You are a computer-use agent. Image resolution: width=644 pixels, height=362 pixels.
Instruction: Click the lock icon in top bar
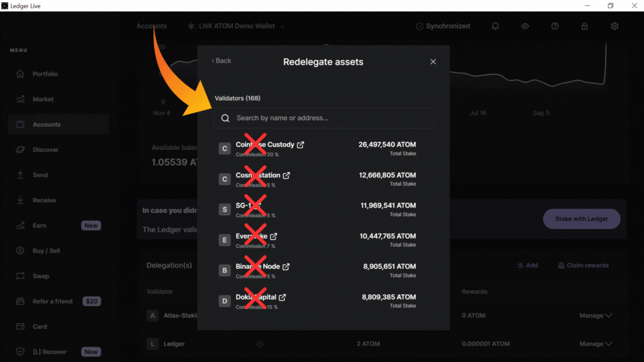click(585, 26)
